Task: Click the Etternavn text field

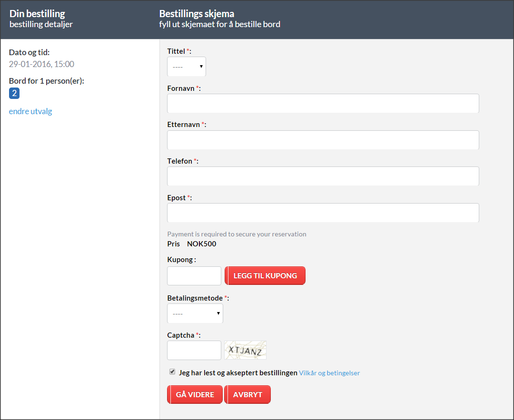Action: pyautogui.click(x=323, y=140)
